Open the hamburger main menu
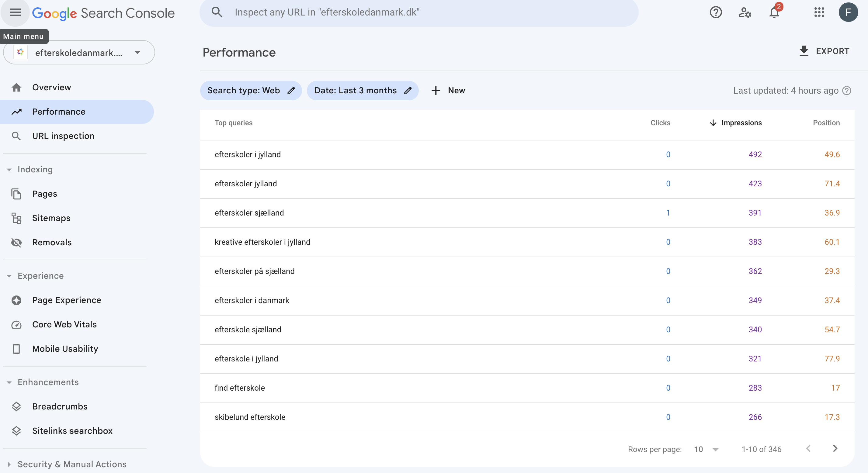Screen dimensions: 868x473 coord(15,13)
